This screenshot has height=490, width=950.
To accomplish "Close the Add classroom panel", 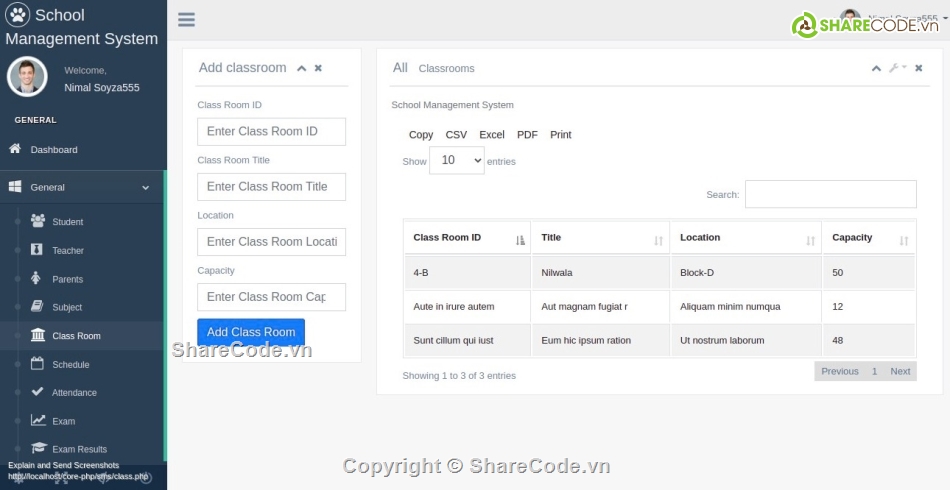I will point(318,68).
